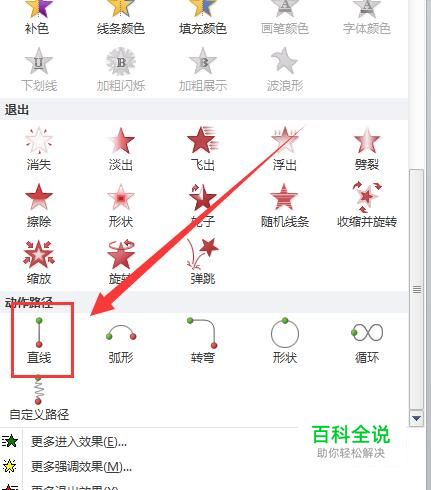The height and width of the screenshot is (490, 431).
Task: Apply the 弹跳 bounce exit effect
Action: click(x=203, y=262)
